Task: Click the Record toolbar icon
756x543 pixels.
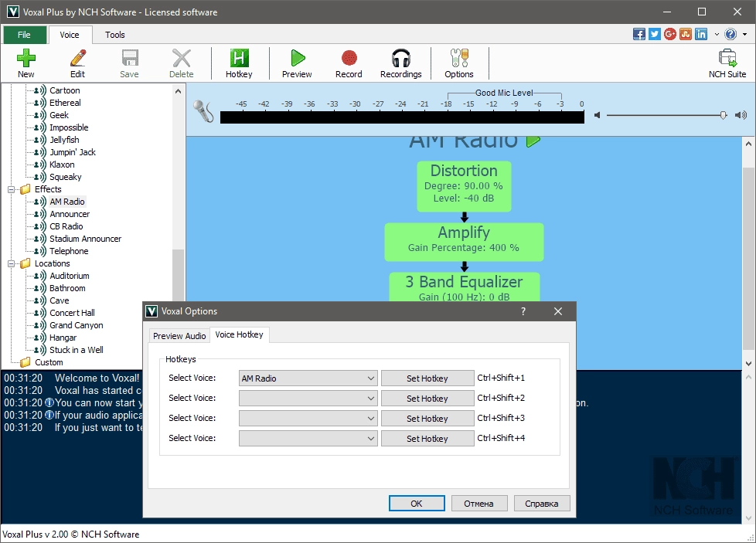Action: pos(349,63)
